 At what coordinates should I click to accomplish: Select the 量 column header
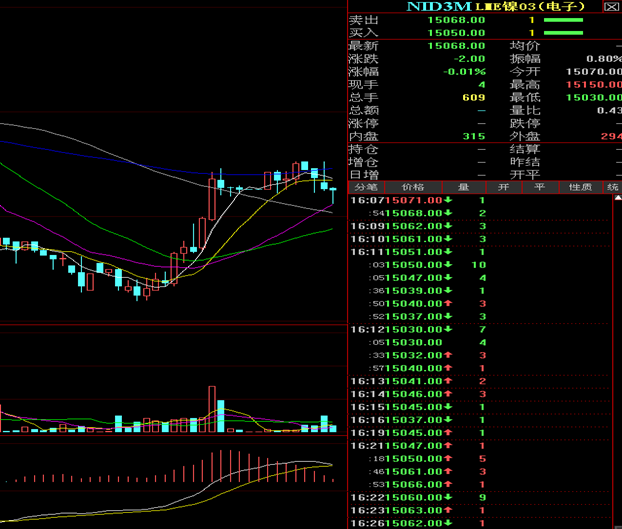[464, 187]
